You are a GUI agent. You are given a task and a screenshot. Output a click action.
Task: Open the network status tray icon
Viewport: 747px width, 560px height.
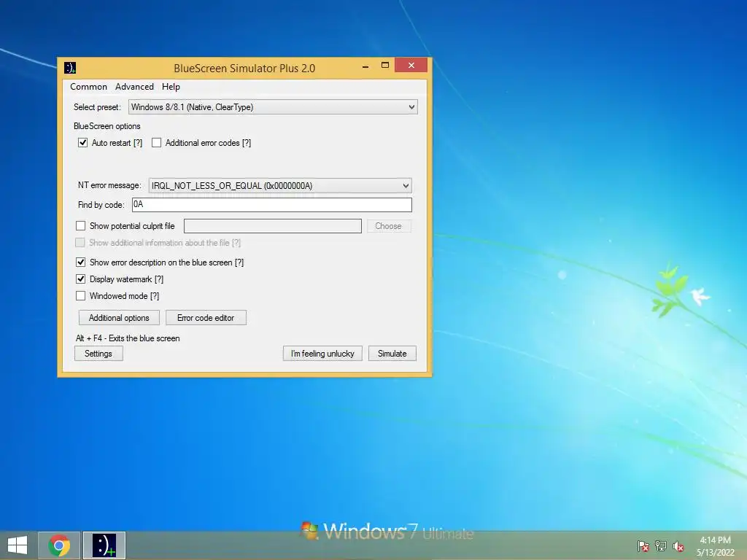[661, 546]
